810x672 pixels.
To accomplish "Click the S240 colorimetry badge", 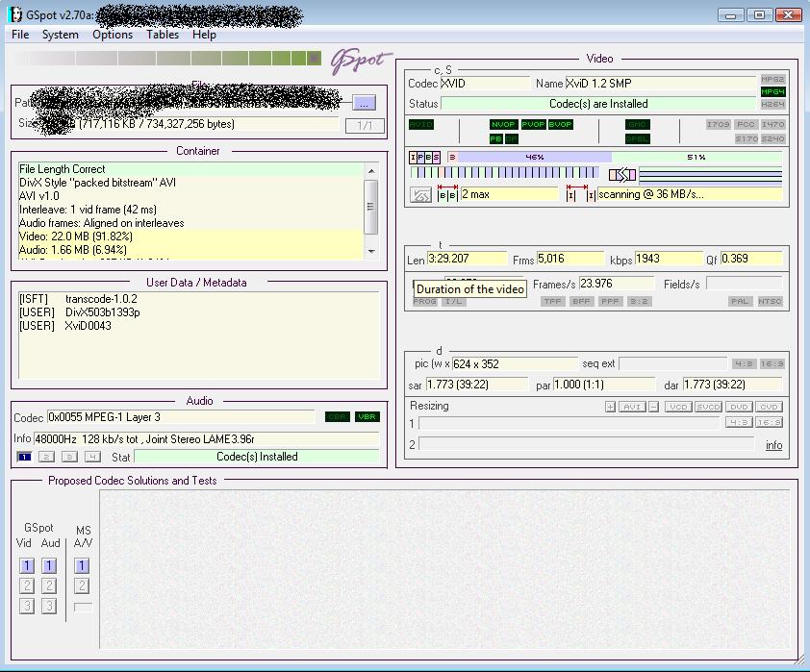I will (772, 138).
